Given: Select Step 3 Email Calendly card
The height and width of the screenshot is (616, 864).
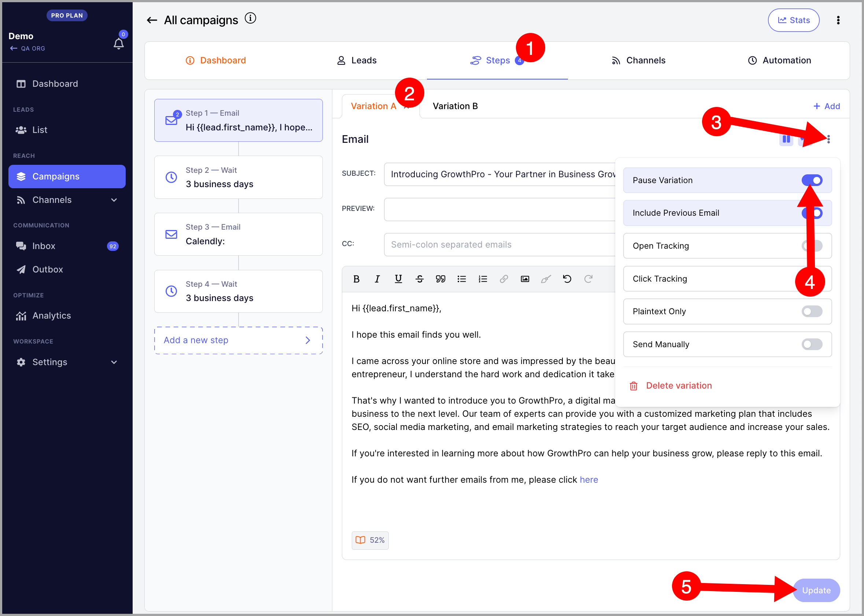Looking at the screenshot, I should pyautogui.click(x=238, y=234).
